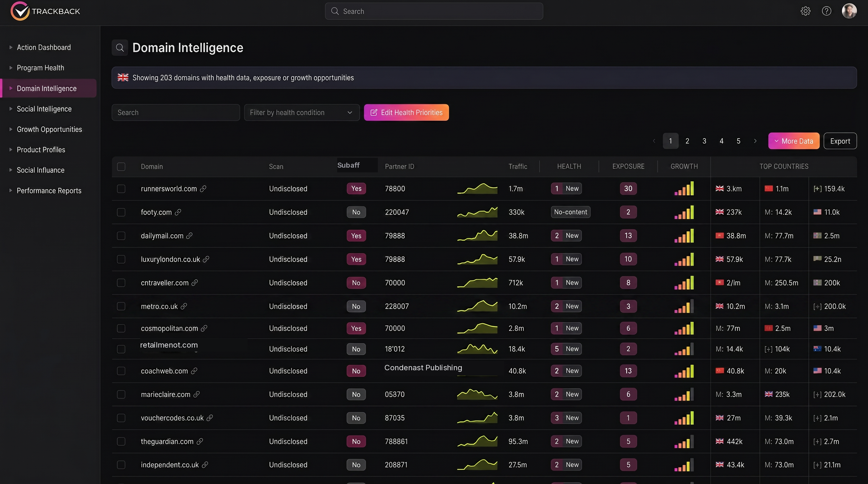
Task: Go to page 4 of results
Action: (721, 141)
